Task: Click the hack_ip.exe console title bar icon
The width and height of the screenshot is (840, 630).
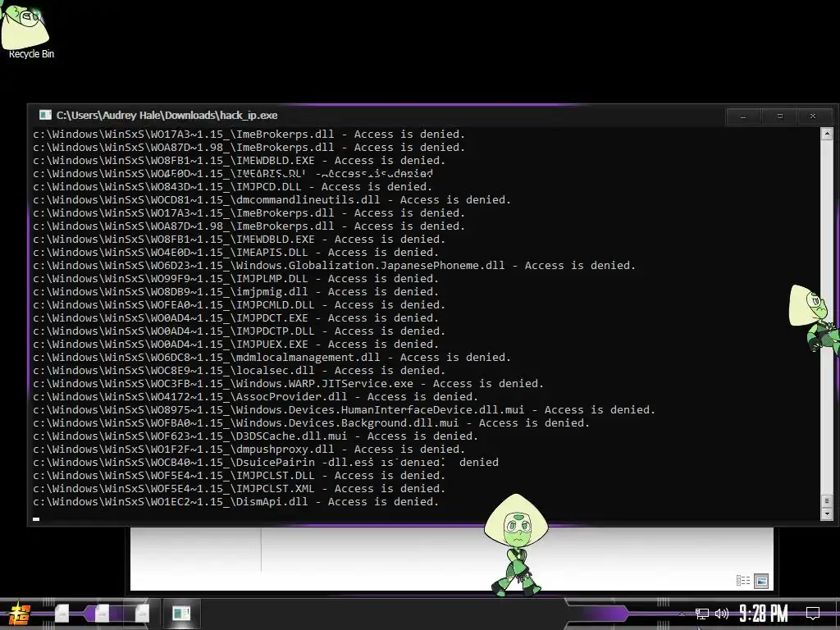Action: (46, 115)
